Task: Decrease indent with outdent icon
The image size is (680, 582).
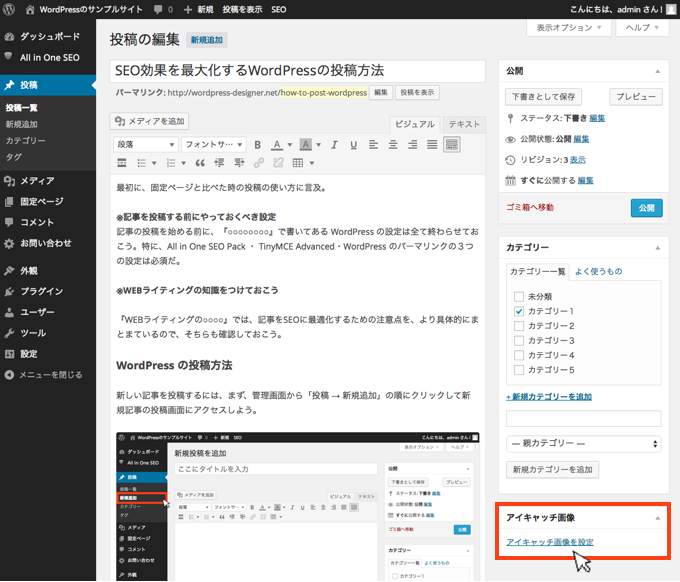Action: point(219,163)
